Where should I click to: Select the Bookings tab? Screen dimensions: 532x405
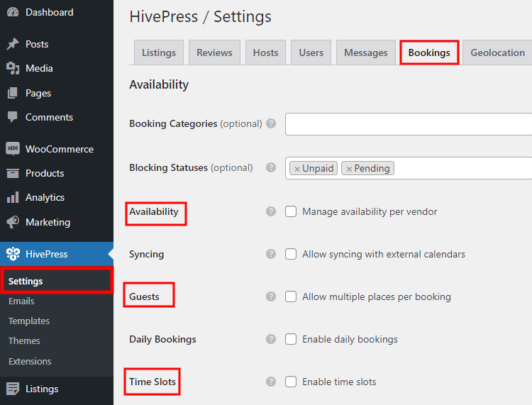click(429, 52)
